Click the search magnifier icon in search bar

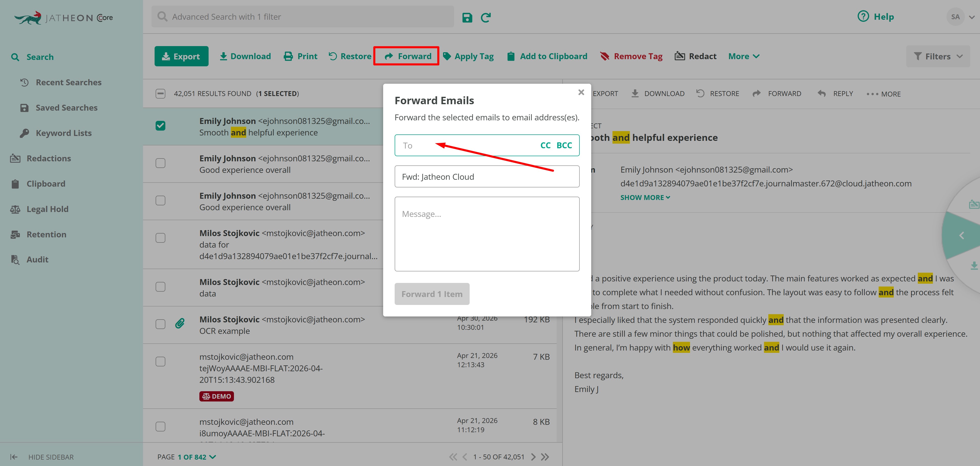163,16
